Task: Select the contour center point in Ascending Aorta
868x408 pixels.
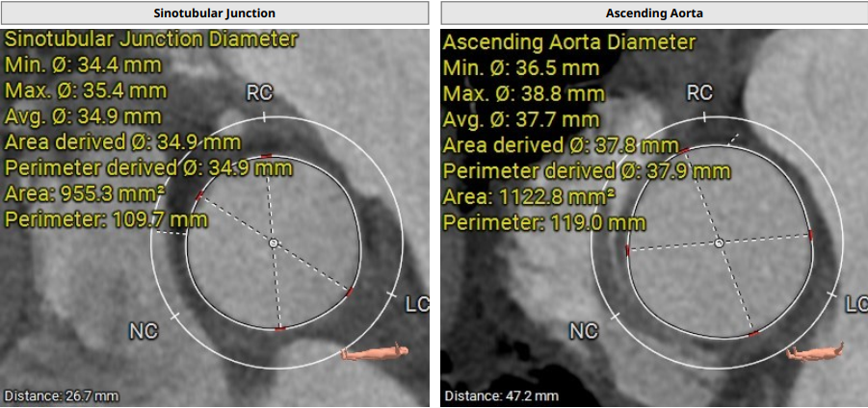Action: point(719,243)
